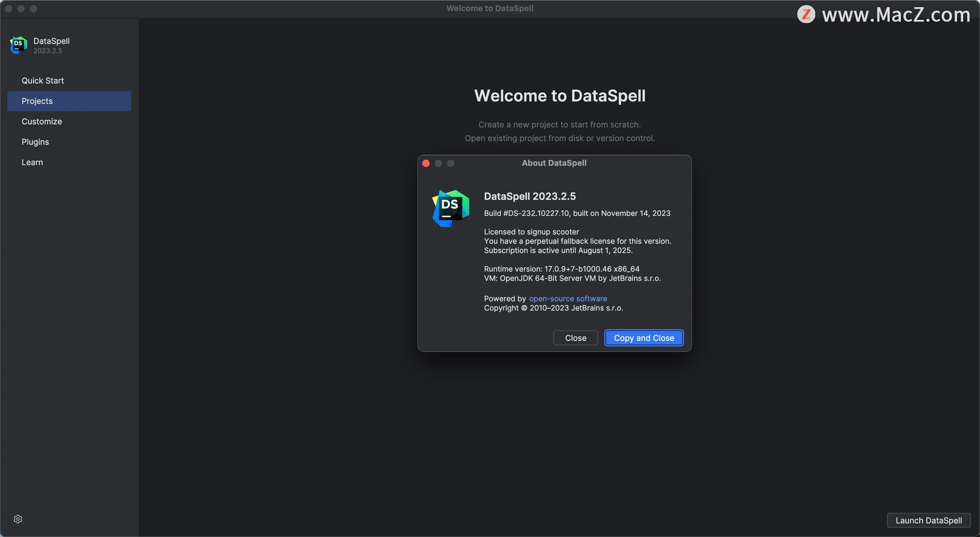Click red close dot of About dialog
The height and width of the screenshot is (537, 980).
[x=426, y=163]
